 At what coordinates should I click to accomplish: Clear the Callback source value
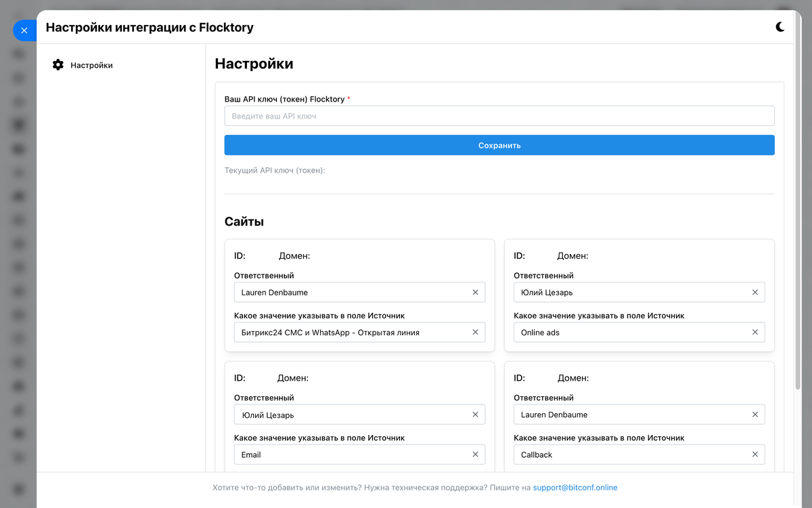coord(755,454)
